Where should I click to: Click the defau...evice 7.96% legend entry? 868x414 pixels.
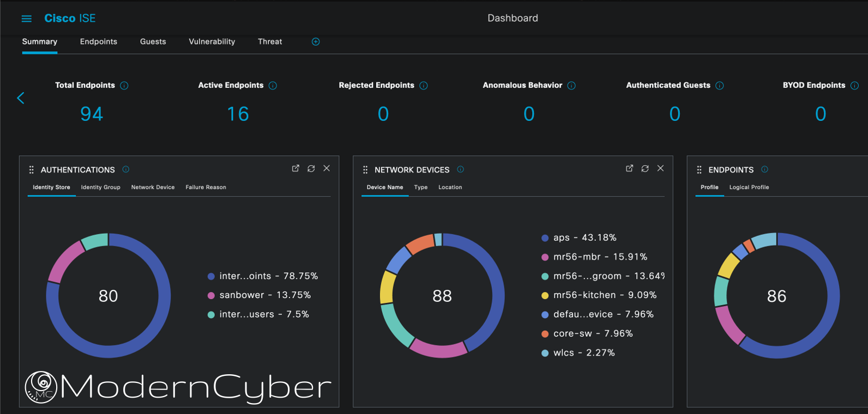[x=597, y=314]
